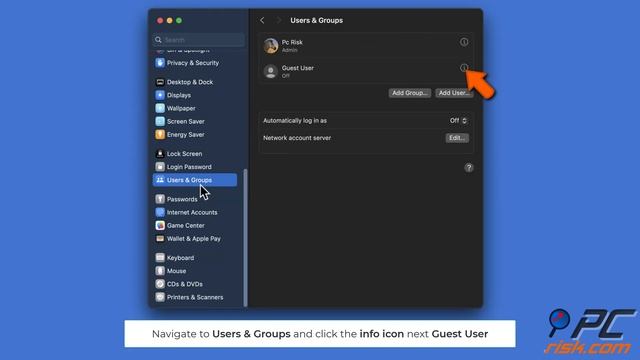Select the Wallet & Apple Pay icon
The image size is (640, 360).
point(160,238)
